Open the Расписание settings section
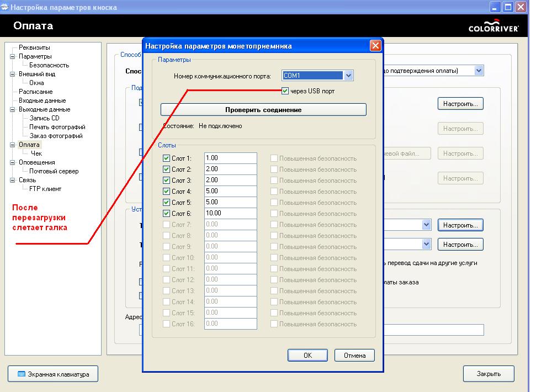 35,92
